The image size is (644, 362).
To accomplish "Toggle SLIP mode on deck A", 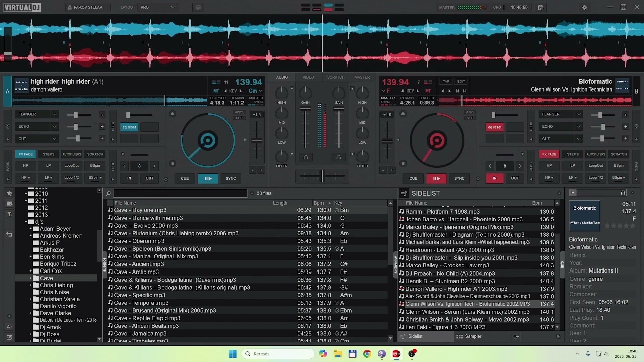I will [239, 118].
